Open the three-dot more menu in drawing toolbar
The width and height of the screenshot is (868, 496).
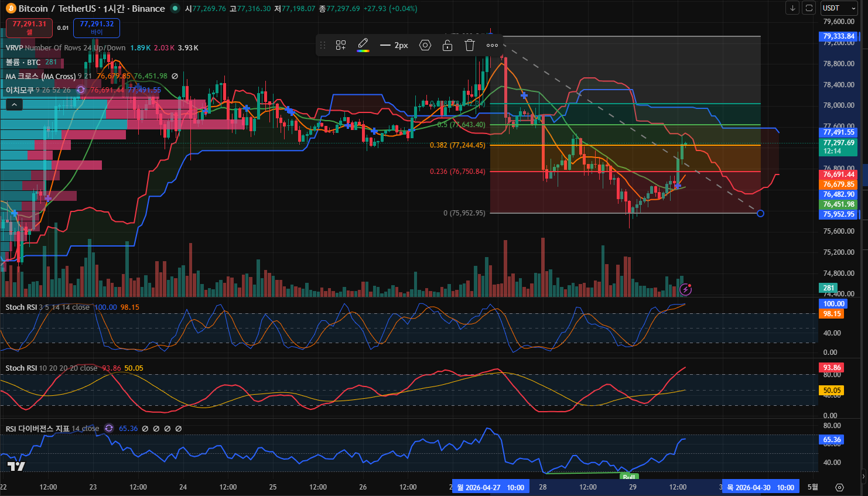(x=493, y=45)
